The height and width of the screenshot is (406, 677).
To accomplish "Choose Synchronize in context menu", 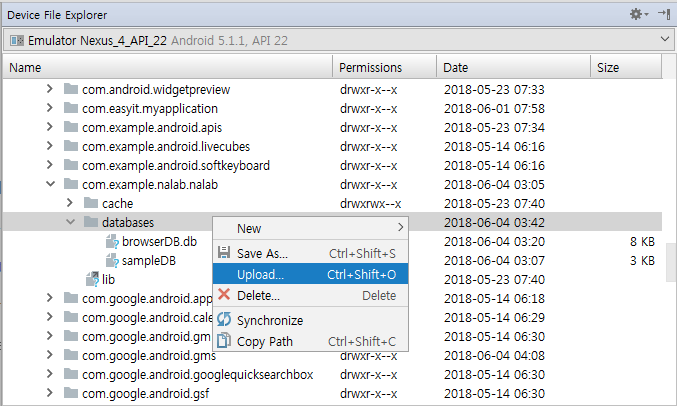I will (x=310, y=320).
